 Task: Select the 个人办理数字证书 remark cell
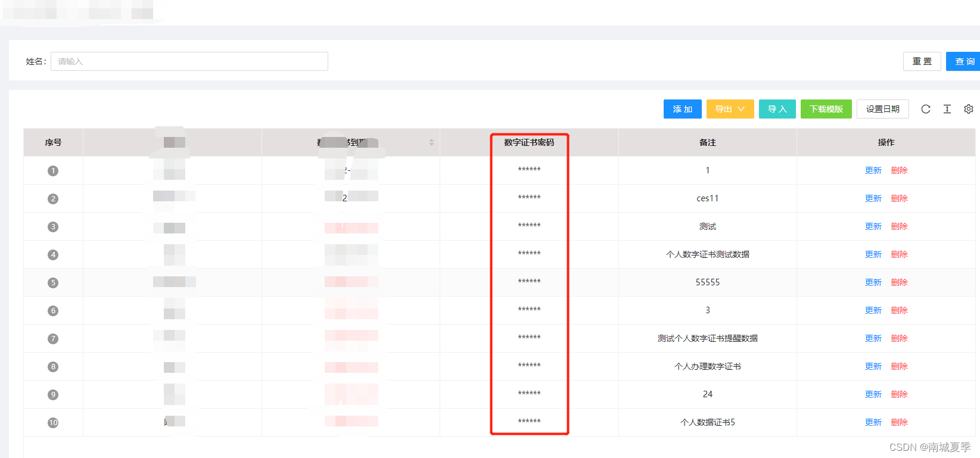[708, 366]
